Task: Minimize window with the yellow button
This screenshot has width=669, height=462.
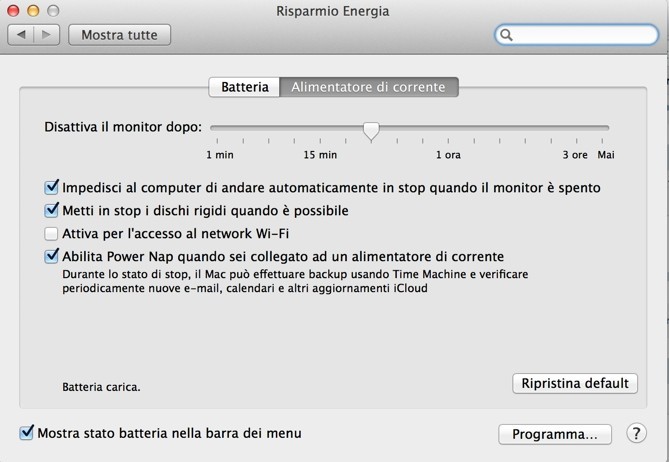Action: coord(33,11)
